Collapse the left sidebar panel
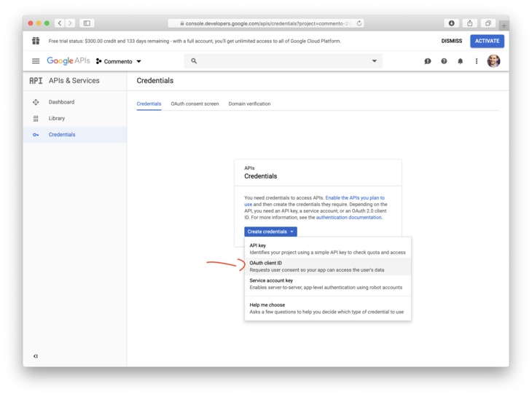The height and width of the screenshot is (397, 532). tap(36, 356)
